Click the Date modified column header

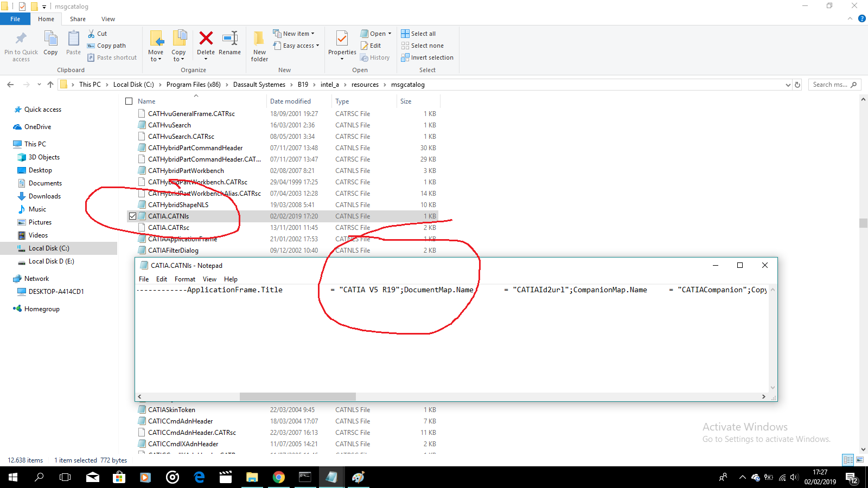tap(290, 101)
